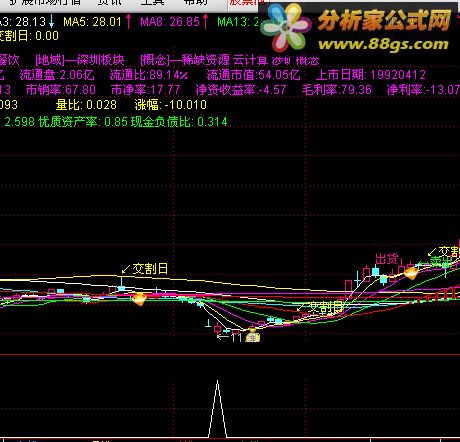Viewport: 460px width, 442px height.
Task: Click the 出货 signal label on chart
Action: pyautogui.click(x=387, y=259)
